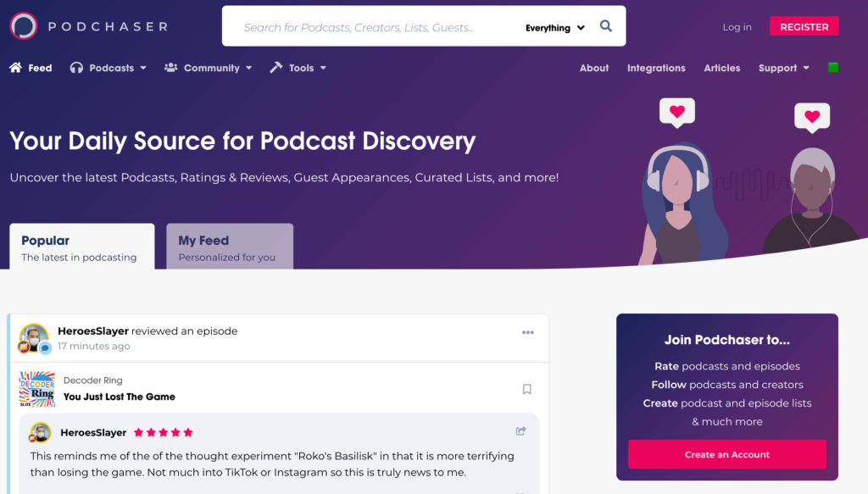This screenshot has width=868, height=494.
Task: Click the Community people icon
Action: pyautogui.click(x=171, y=68)
